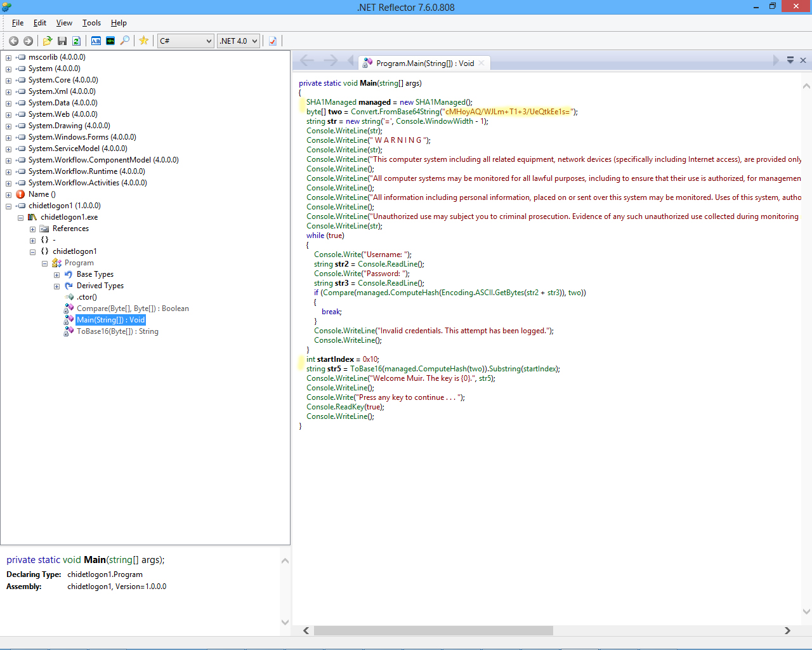This screenshot has width=812, height=650.
Task: Click the grey back arrow in code pane
Action: (307, 60)
